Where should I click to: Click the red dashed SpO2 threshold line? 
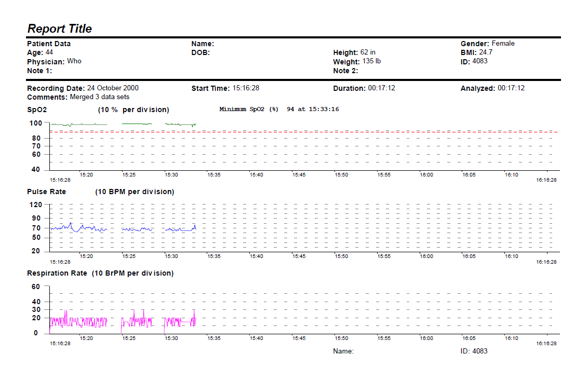point(304,132)
